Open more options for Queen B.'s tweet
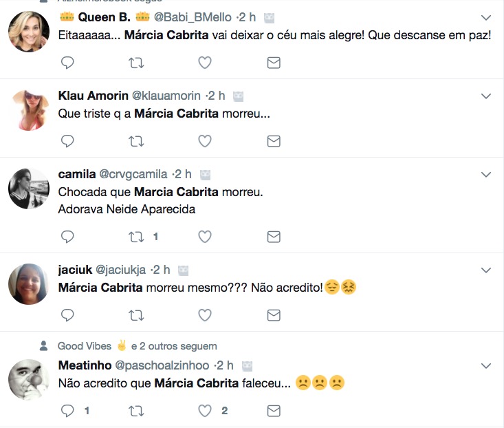The width and height of the screenshot is (504, 428). (x=485, y=17)
